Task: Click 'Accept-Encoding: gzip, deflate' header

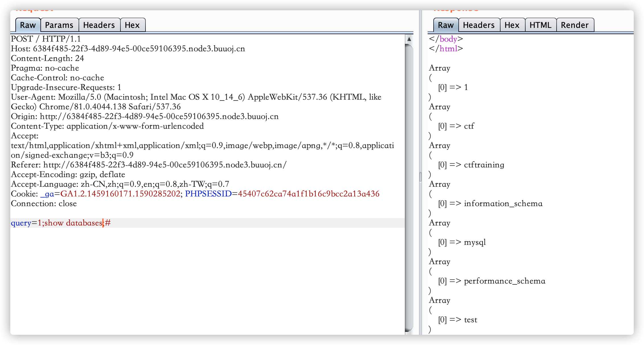Action: tap(68, 174)
